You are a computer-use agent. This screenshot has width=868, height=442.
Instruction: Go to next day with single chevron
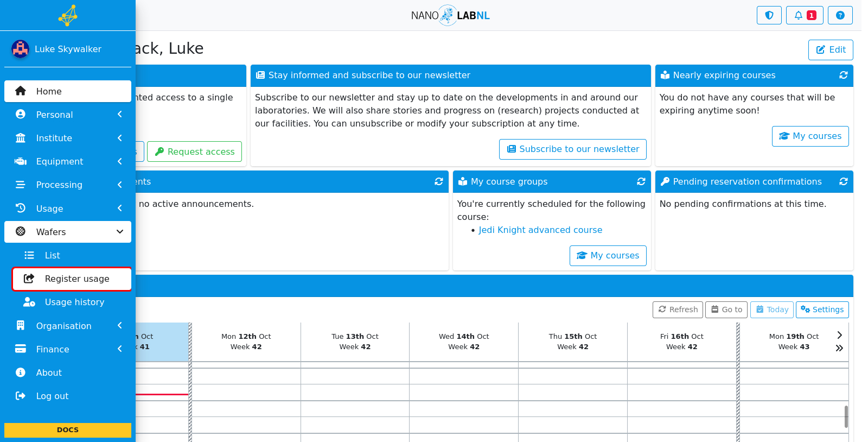coord(839,335)
